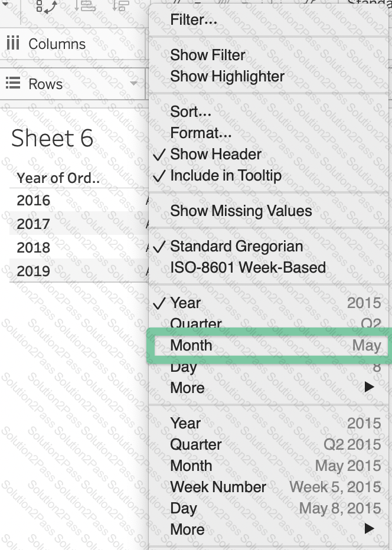
Task: Expand the bottom More submenu arrow
Action: [370, 529]
